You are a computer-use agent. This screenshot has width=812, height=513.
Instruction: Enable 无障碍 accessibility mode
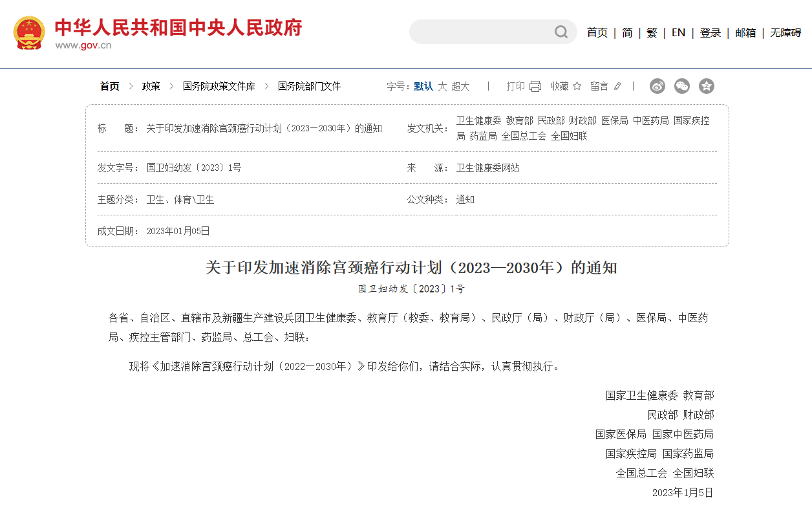pyautogui.click(x=785, y=32)
